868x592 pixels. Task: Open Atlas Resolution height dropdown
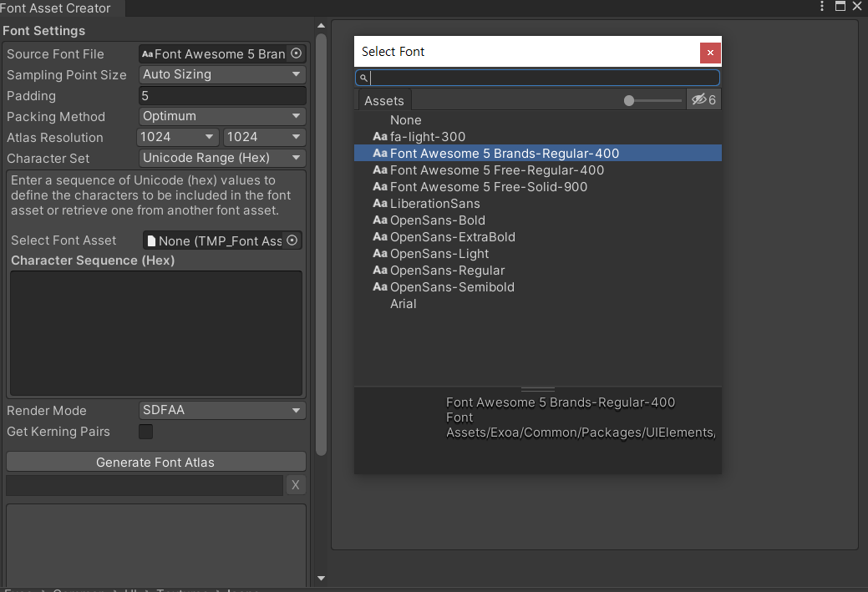pos(265,137)
